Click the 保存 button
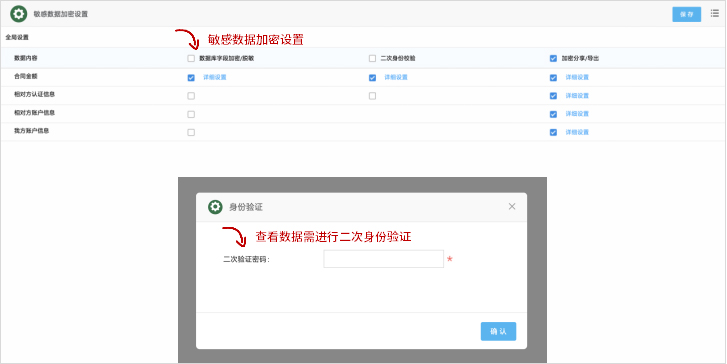The width and height of the screenshot is (727, 364). coord(687,14)
